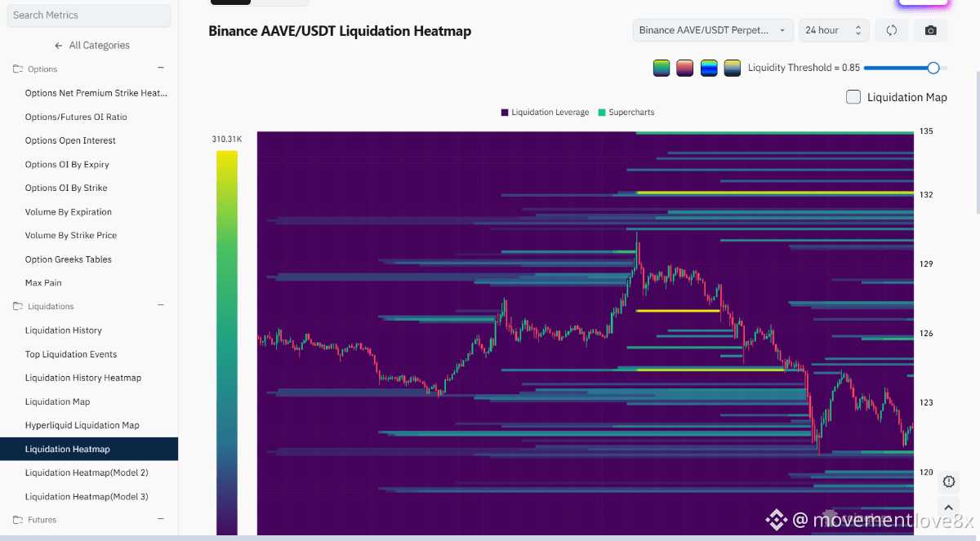This screenshot has width=980, height=541.
Task: Open Options Net Premium Strike Heatmap
Action: coord(96,93)
